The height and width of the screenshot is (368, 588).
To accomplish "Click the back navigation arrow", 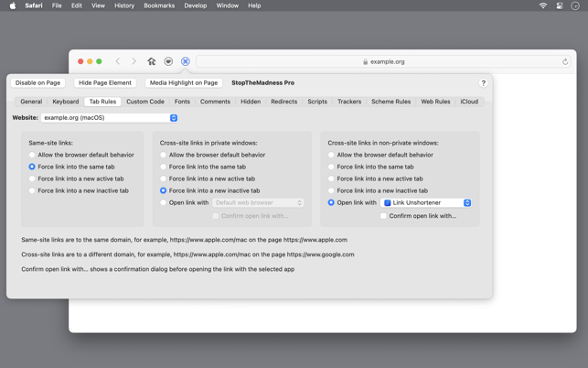I will 118,61.
